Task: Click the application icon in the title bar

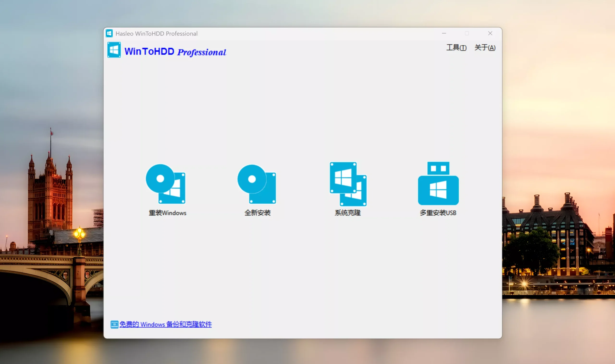Action: pyautogui.click(x=109, y=33)
